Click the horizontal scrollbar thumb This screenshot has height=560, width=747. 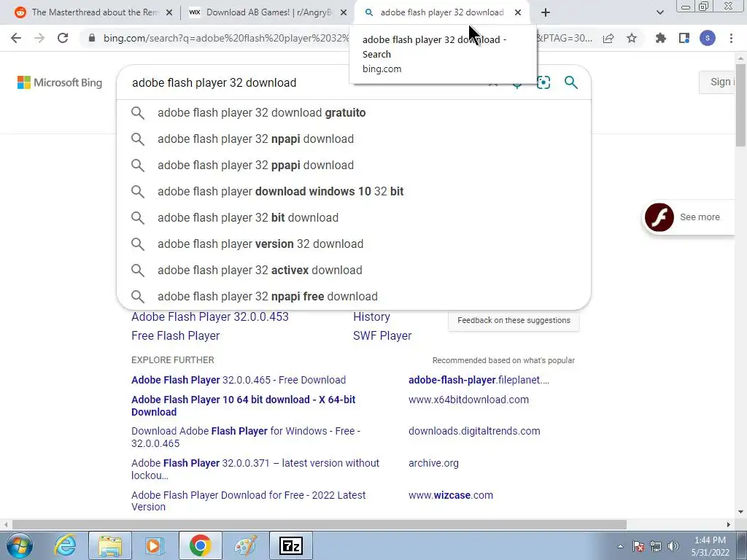click(320, 525)
